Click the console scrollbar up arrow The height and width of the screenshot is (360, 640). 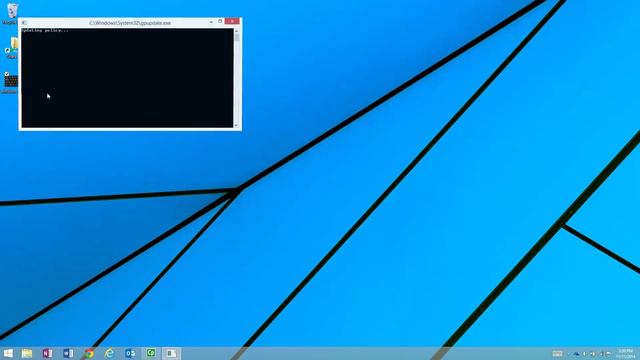tap(236, 31)
